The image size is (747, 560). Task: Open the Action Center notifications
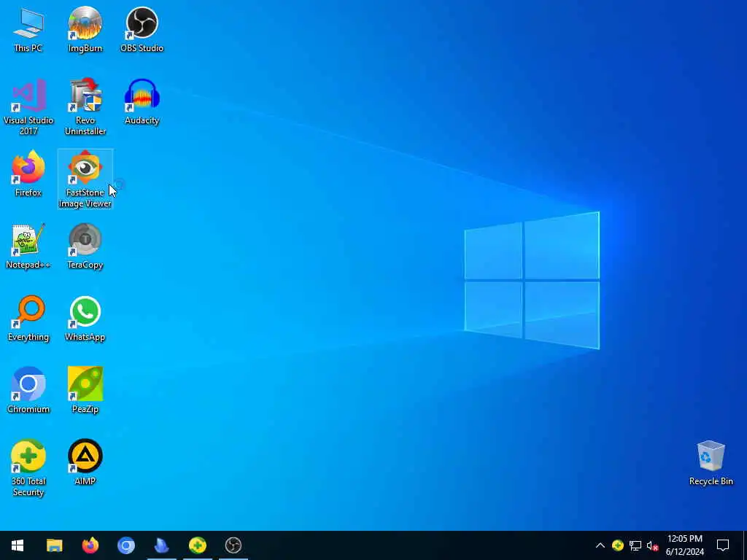(723, 545)
